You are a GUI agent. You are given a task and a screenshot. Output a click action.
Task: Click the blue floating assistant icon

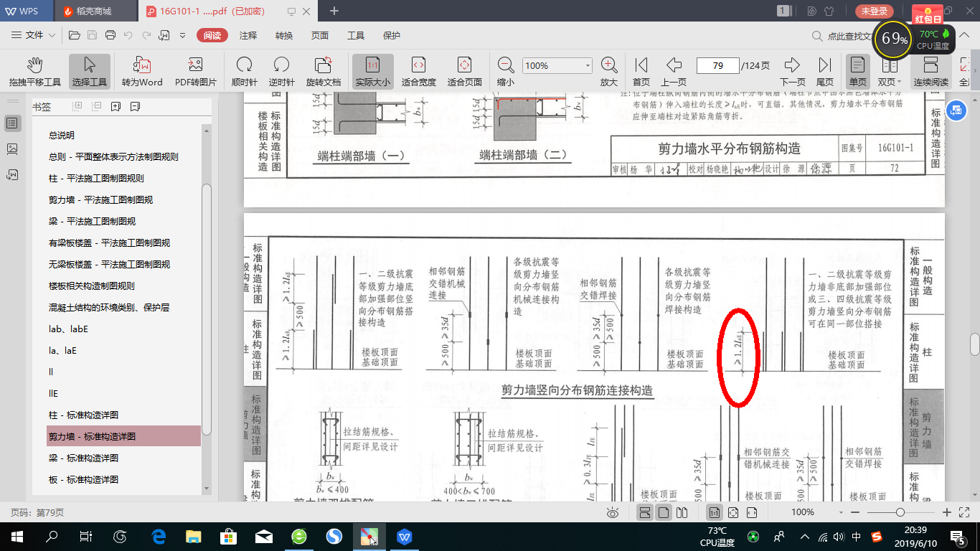956,110
